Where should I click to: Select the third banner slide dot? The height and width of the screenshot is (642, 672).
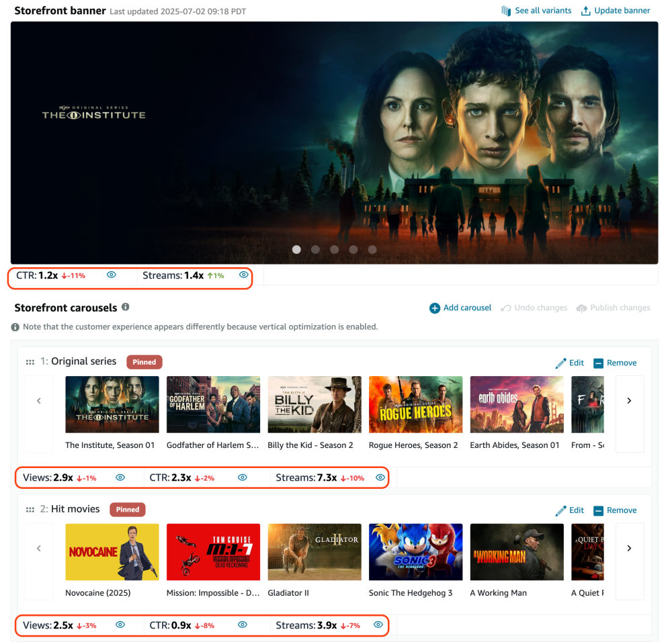(x=334, y=249)
